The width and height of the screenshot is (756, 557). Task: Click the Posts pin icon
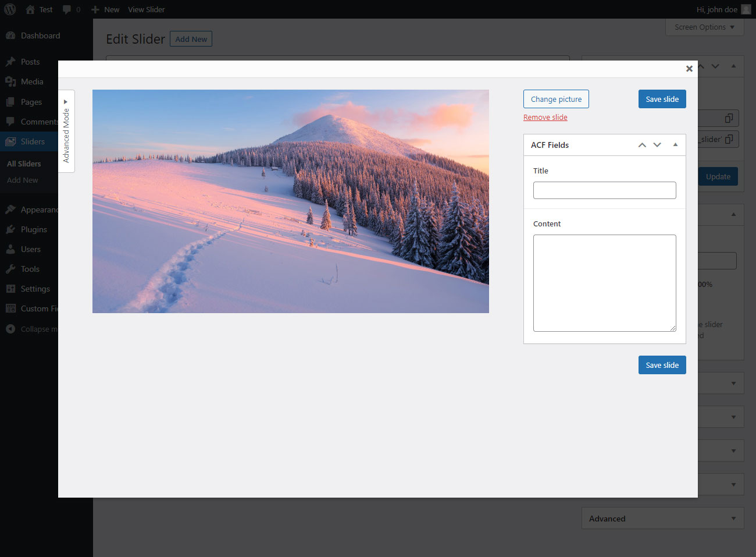pos(10,62)
